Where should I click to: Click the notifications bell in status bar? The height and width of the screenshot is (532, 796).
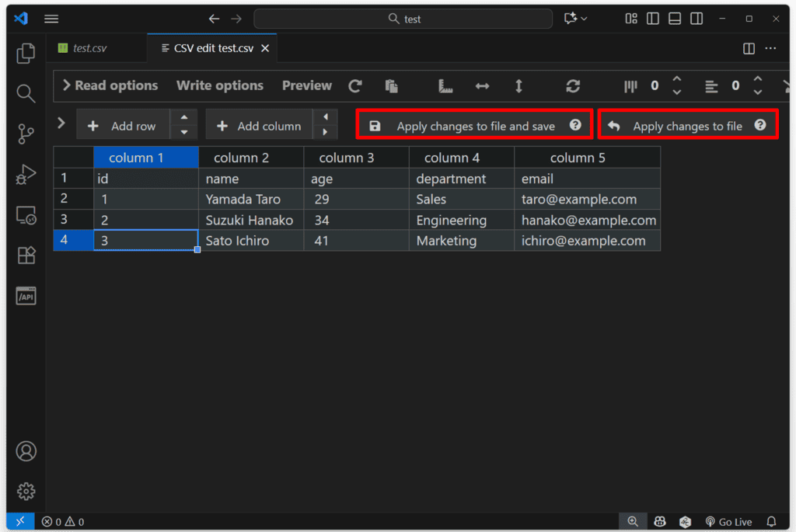[x=771, y=522]
